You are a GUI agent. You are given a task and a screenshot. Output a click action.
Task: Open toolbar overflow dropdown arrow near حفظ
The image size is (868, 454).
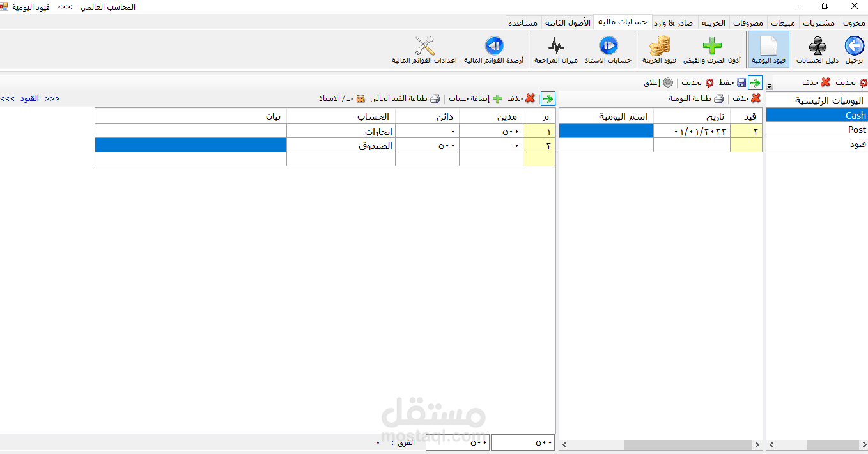pyautogui.click(x=769, y=86)
